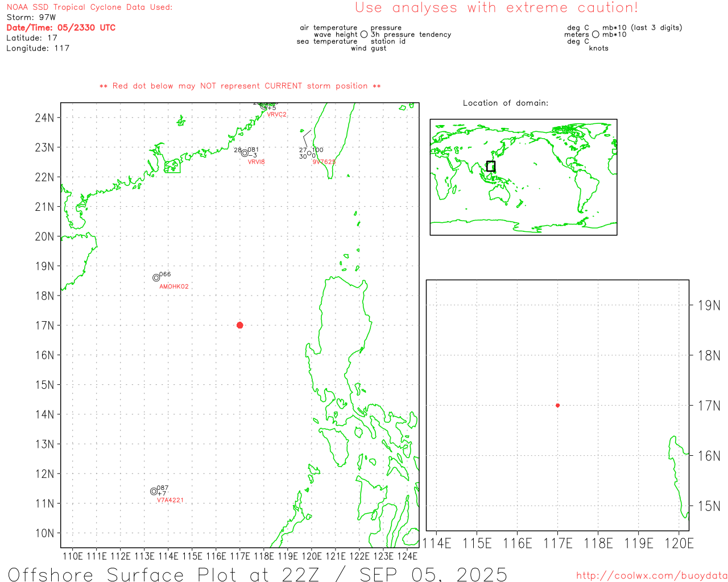
Task: Click the red station ID V7A4221
Action: (x=170, y=500)
